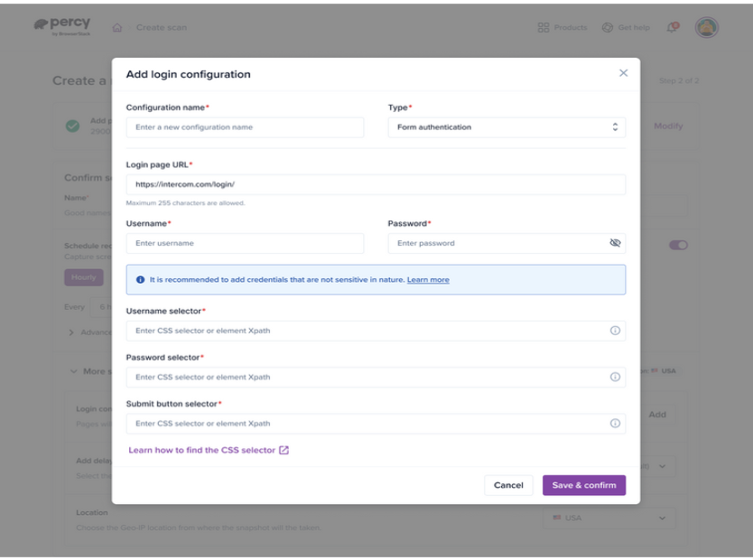Open the Products grid menu

[562, 27]
